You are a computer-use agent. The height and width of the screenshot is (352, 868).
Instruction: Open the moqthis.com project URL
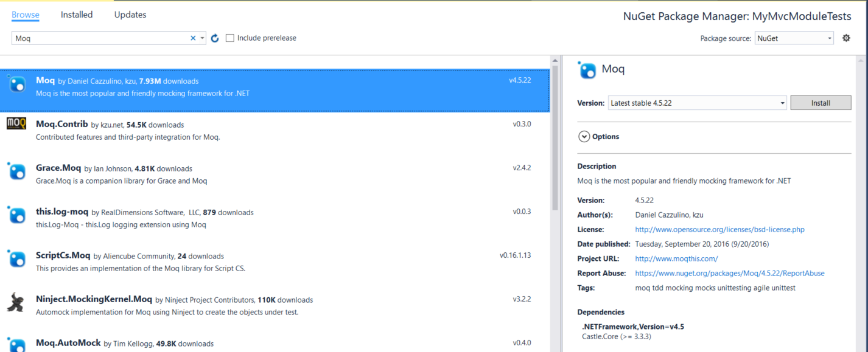tap(676, 259)
